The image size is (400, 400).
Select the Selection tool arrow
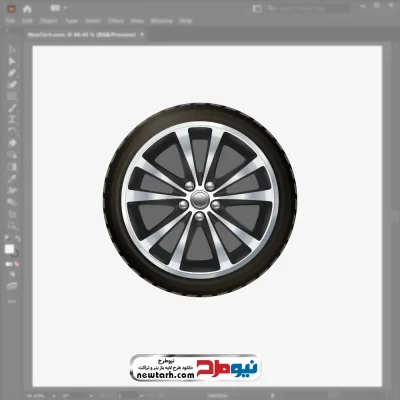pos(12,50)
